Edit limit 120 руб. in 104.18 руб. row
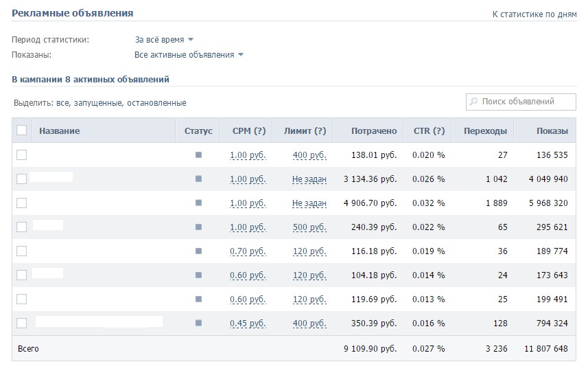This screenshot has height=375, width=588. tap(309, 275)
